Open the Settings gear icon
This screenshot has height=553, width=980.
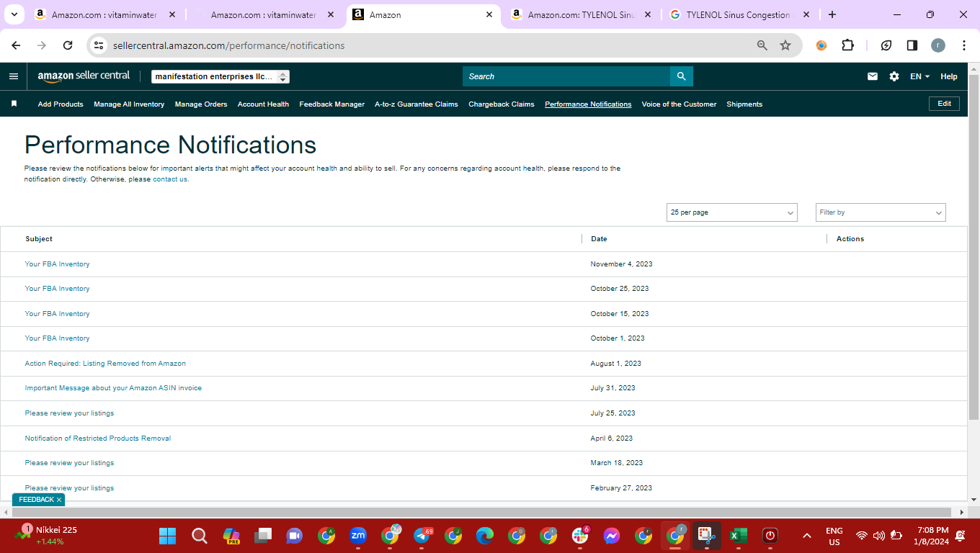[x=894, y=76]
